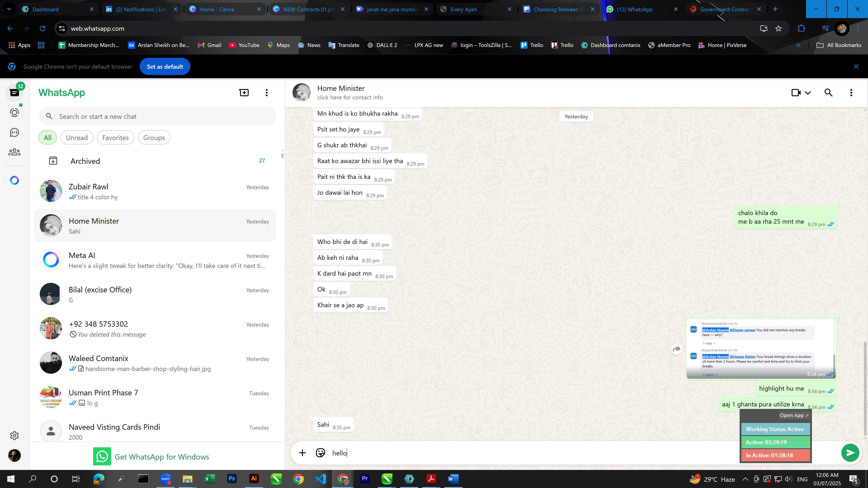This screenshot has width=868, height=488.
Task: Open the Communities sidebar icon
Action: click(x=14, y=152)
